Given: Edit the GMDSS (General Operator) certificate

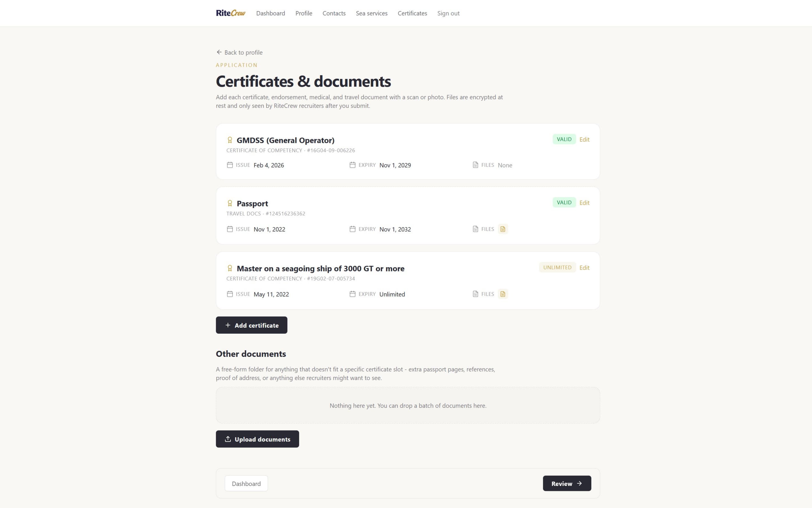Looking at the screenshot, I should [584, 139].
